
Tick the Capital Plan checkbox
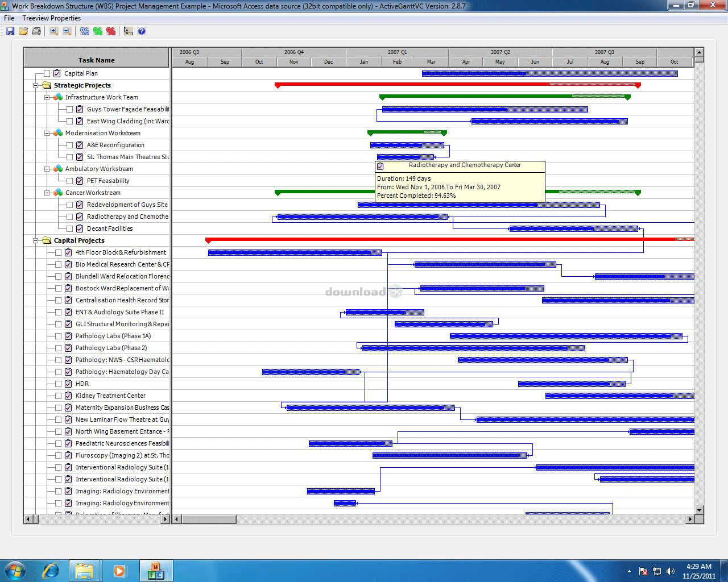[47, 73]
